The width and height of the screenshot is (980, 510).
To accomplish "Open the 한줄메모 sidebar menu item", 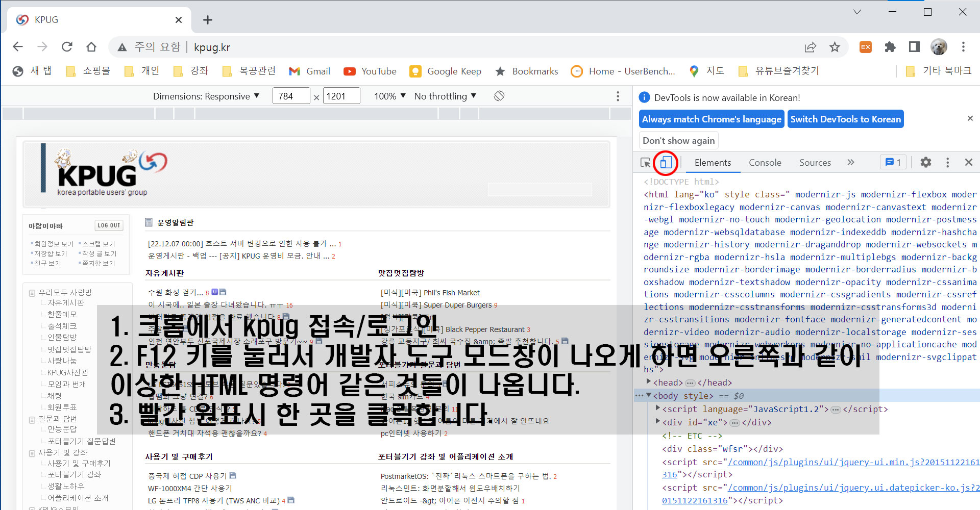I will click(x=62, y=314).
